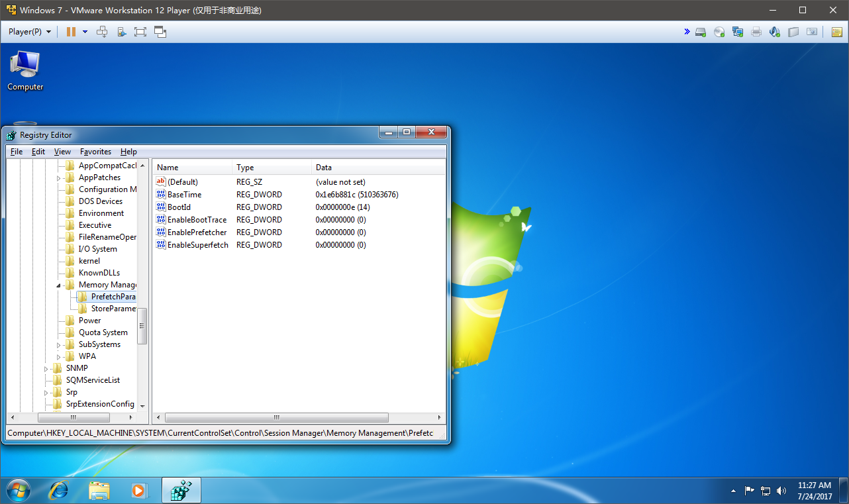The height and width of the screenshot is (504, 849).
Task: Select the Executive key
Action: point(95,225)
